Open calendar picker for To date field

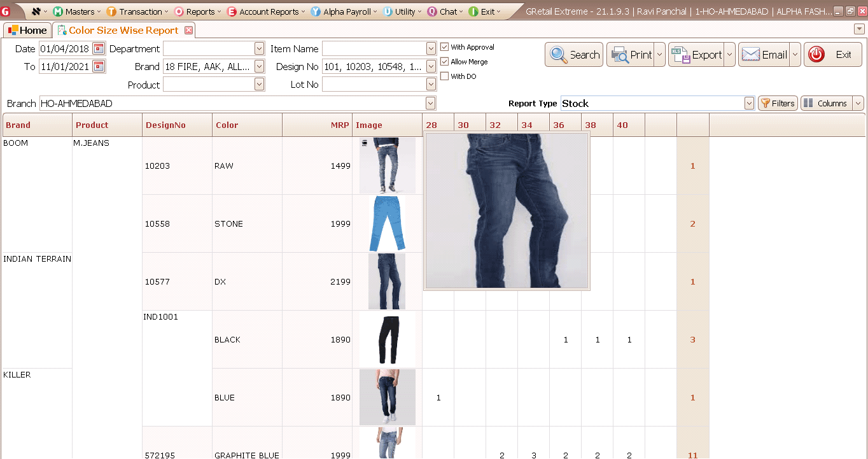click(99, 66)
